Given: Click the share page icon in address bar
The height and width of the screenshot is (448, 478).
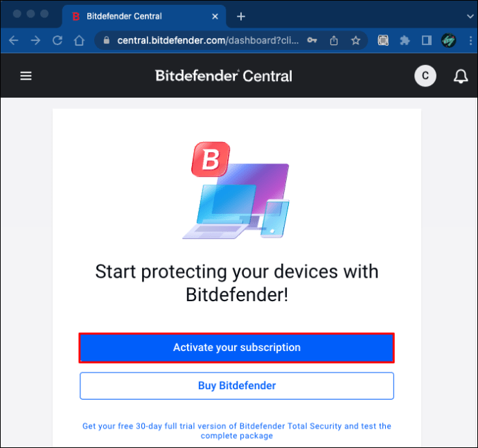Looking at the screenshot, I should click(x=334, y=41).
